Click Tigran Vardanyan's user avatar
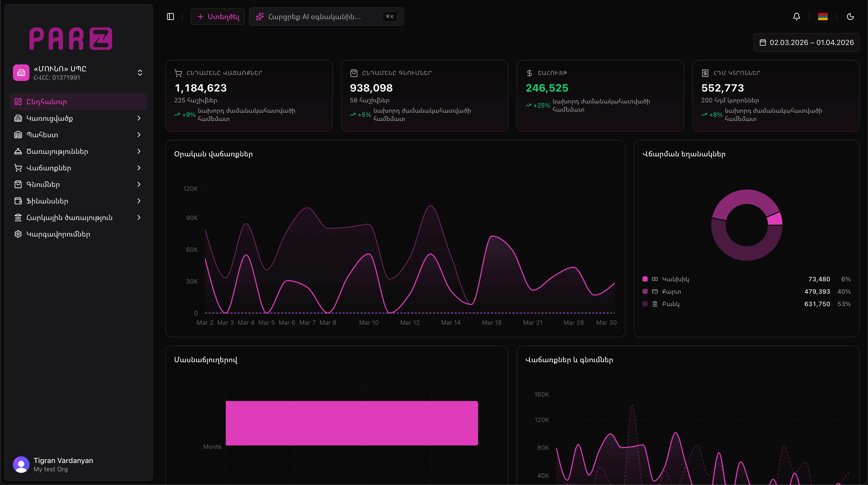Viewport: 868px width, 485px height. click(21, 464)
